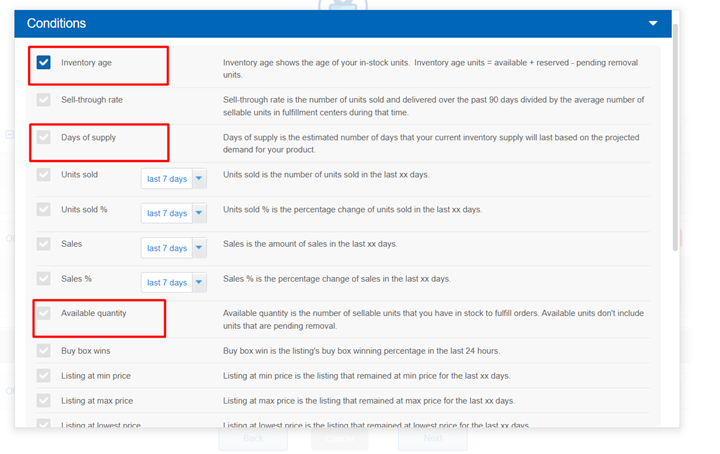The height and width of the screenshot is (454, 720).
Task: Click the 'Units sold' row label
Action: [x=79, y=174]
